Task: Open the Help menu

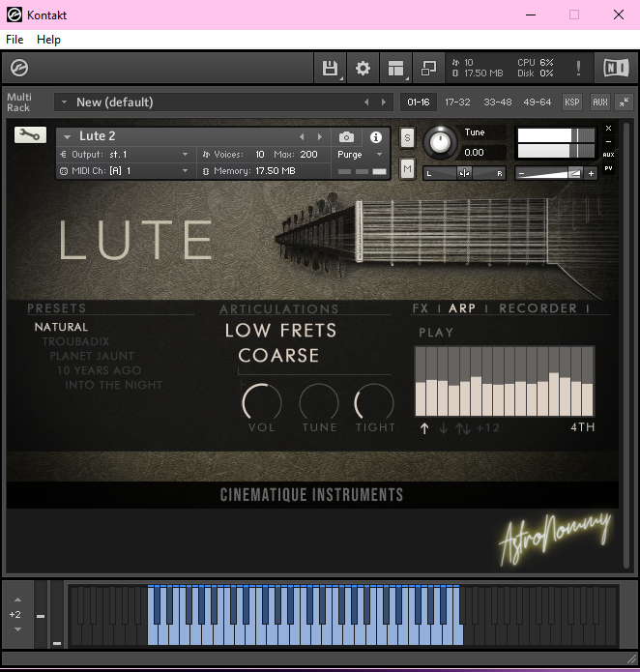Action: [49, 40]
